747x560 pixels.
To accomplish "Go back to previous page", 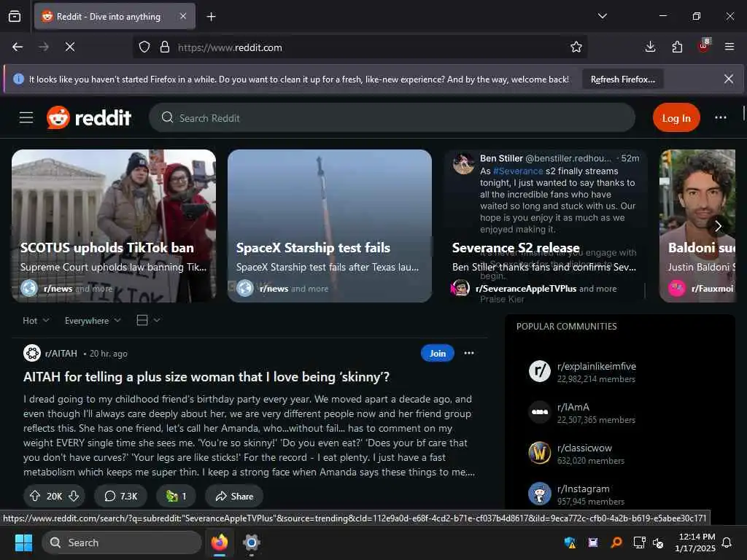I will (x=18, y=47).
